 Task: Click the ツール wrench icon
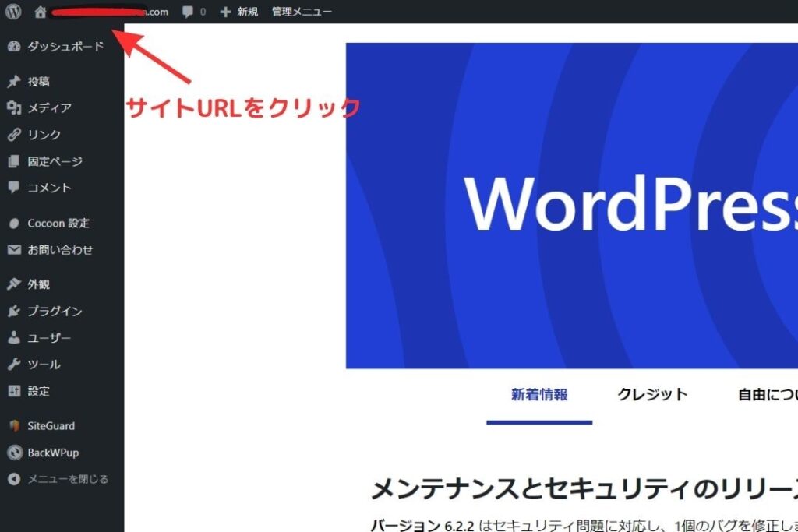click(14, 365)
